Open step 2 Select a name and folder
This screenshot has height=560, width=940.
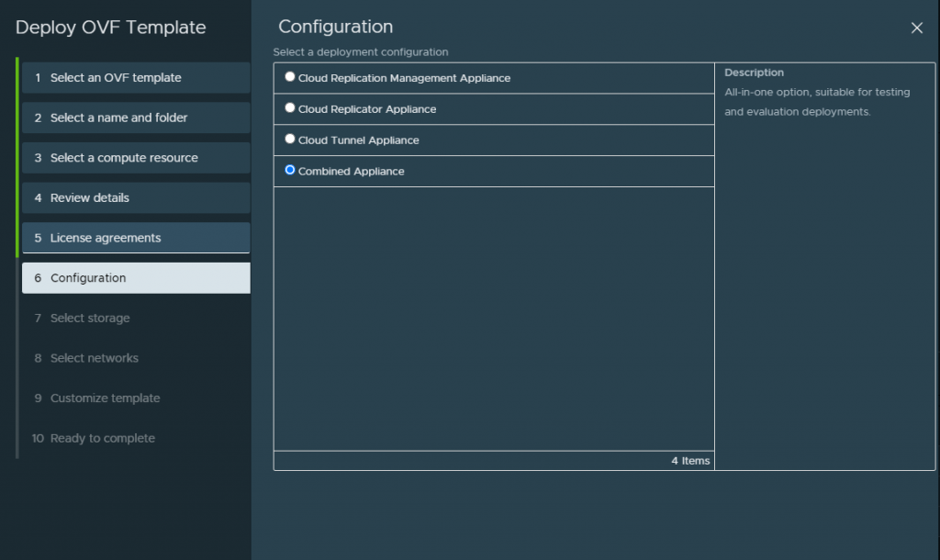(x=136, y=118)
